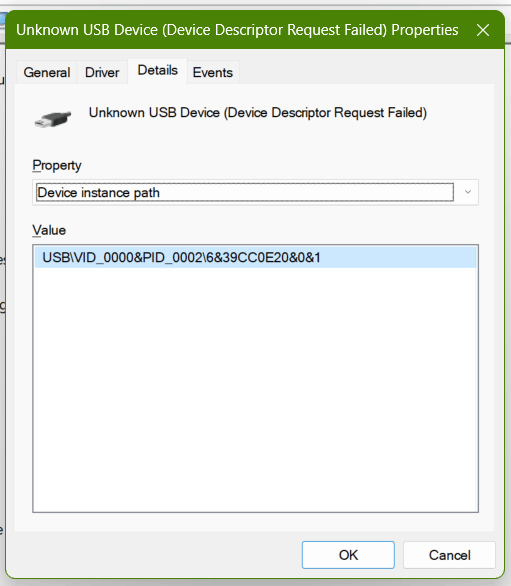Close the Properties dialog with the X
This screenshot has height=586, width=511.
pyautogui.click(x=483, y=30)
